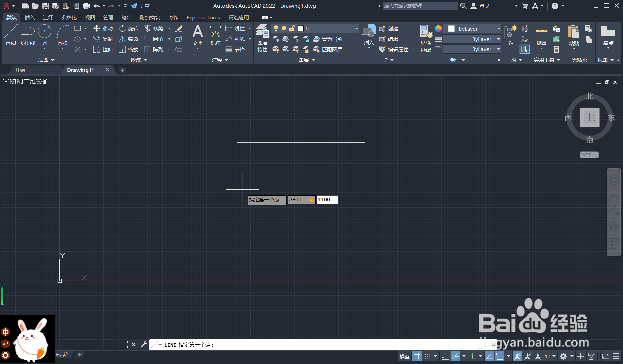
Task: Click the Dimension (标注) tool
Action: pos(216,35)
